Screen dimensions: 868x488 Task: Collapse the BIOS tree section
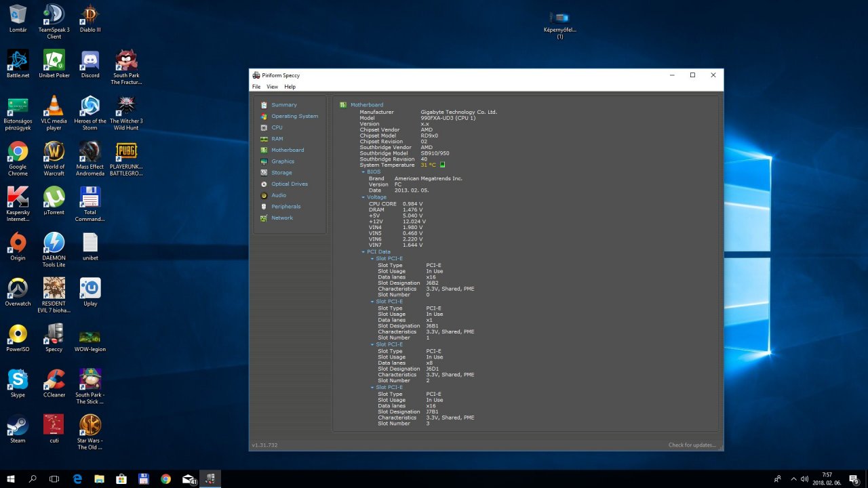pyautogui.click(x=363, y=172)
